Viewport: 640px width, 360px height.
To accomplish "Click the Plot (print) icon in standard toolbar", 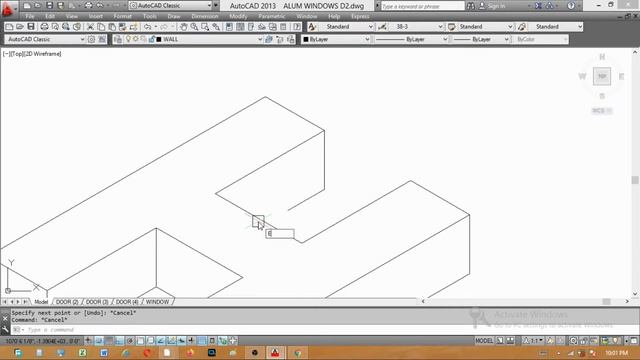I will click(44, 27).
